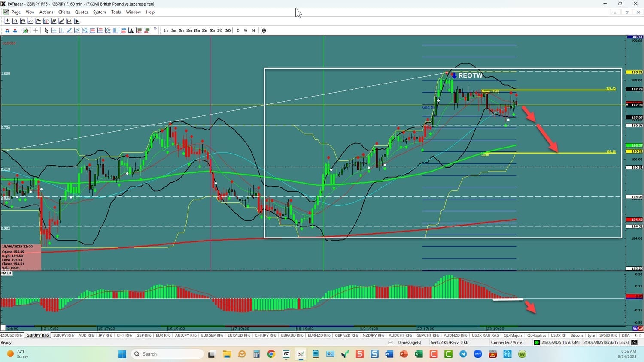Select the arrow pointer tool
Viewport: 644px width, 362px height.
(x=46, y=30)
